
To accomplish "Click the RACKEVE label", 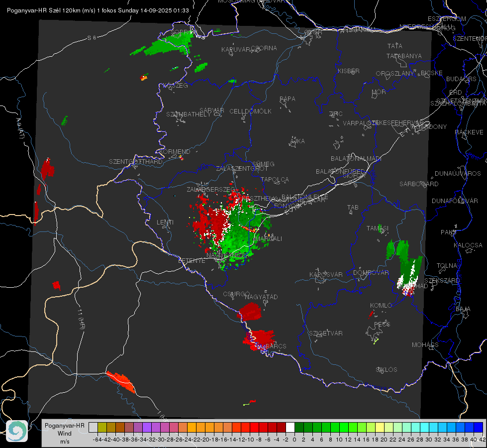I will (469, 132).
